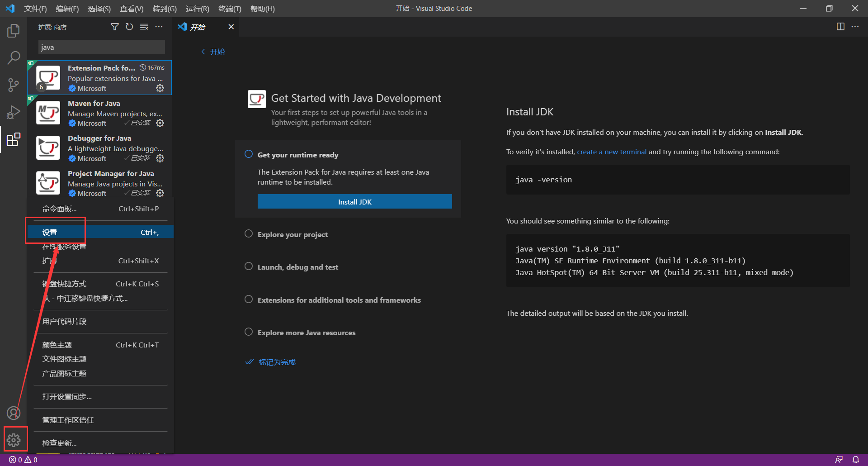Open extensions panel more actions menu

[x=159, y=27]
